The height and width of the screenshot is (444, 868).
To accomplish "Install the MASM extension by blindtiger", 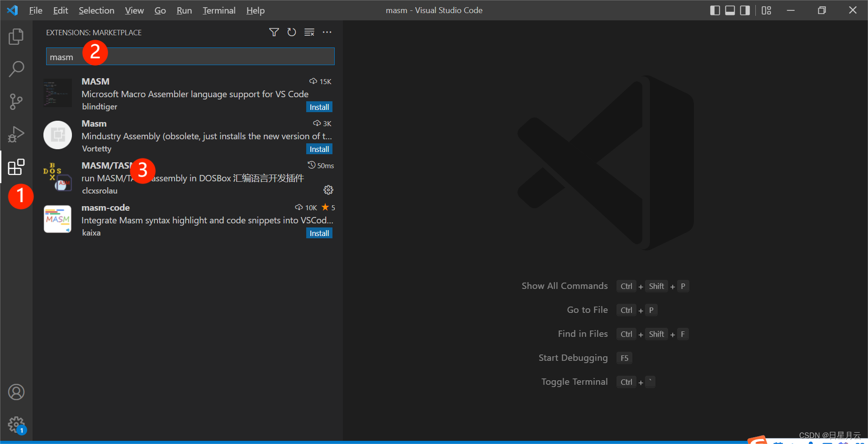I will [319, 107].
